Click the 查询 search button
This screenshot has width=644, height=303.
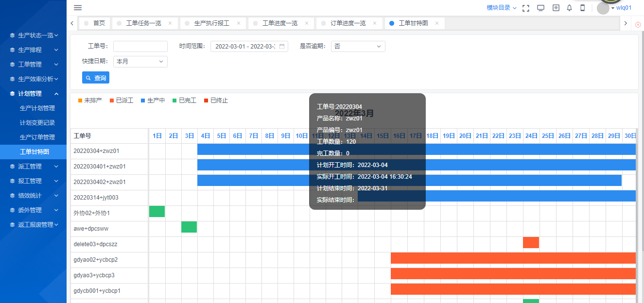(96, 78)
